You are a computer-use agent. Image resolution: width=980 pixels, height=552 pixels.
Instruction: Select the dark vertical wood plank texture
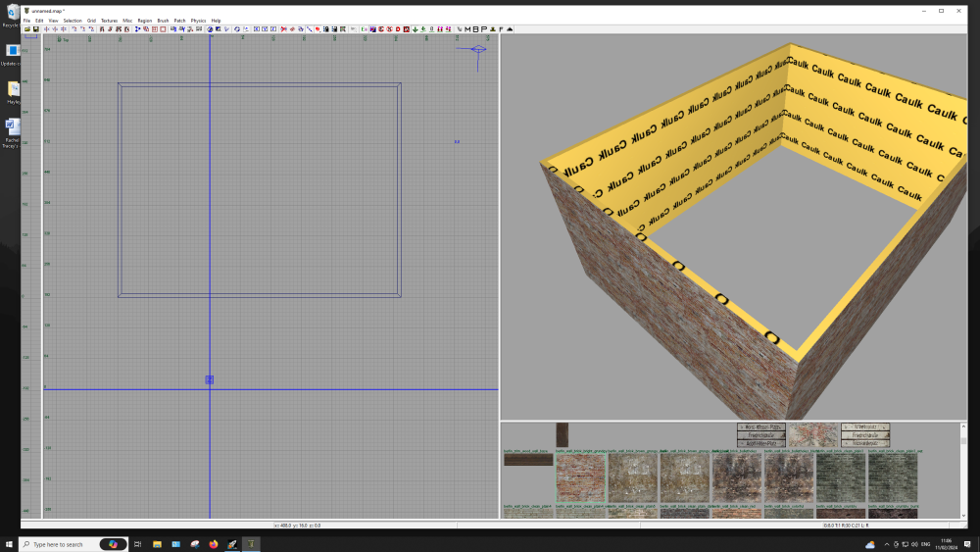click(x=562, y=435)
